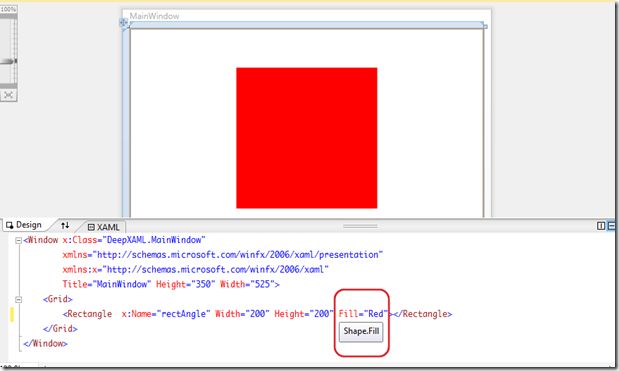Screen dimensions: 619x371
Task: Click the opening <Rectangle tag
Action: pos(87,314)
